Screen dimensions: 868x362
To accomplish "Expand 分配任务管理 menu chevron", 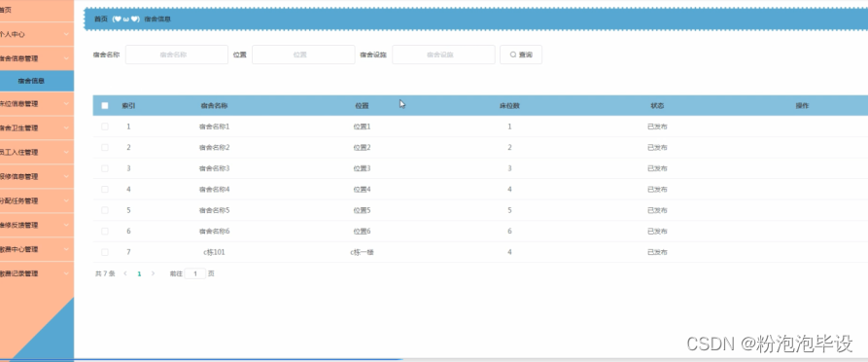I will pos(66,201).
